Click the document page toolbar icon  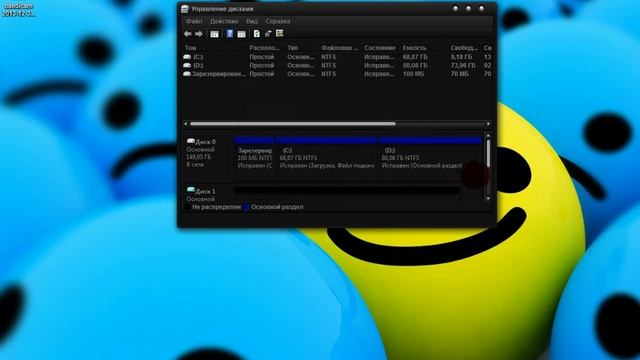(256, 33)
